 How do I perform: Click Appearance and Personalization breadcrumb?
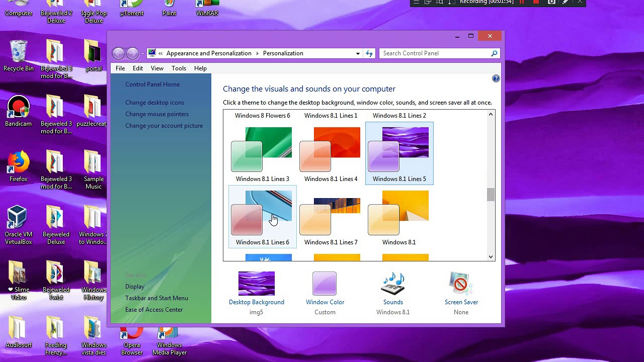(209, 53)
